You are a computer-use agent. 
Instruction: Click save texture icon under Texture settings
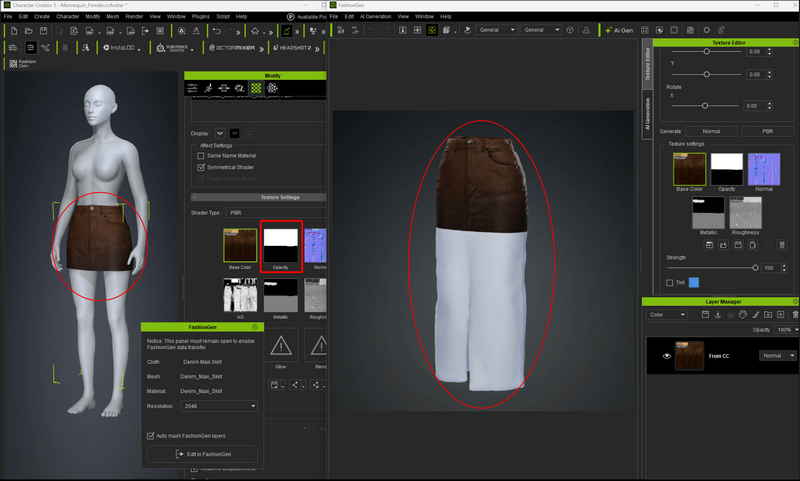coord(738,245)
